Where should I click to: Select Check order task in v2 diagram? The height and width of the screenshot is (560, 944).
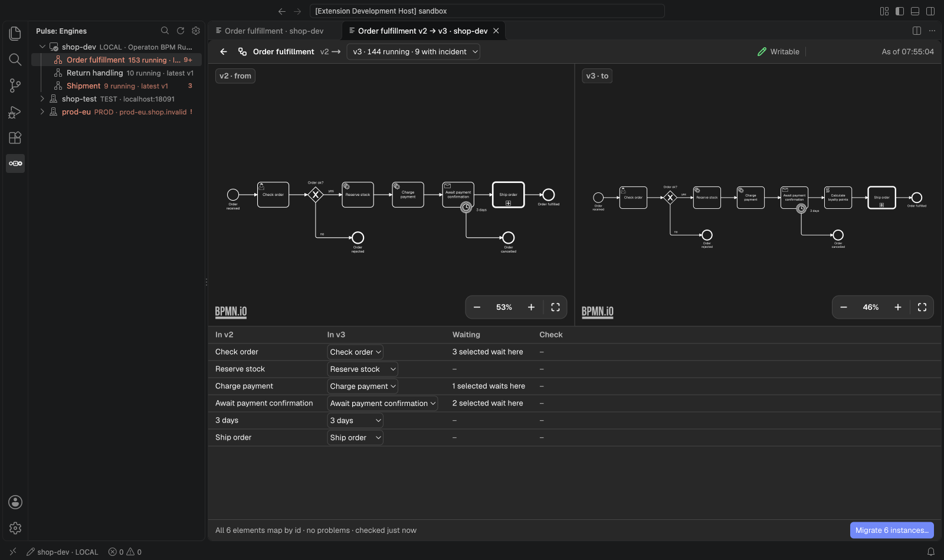273,195
